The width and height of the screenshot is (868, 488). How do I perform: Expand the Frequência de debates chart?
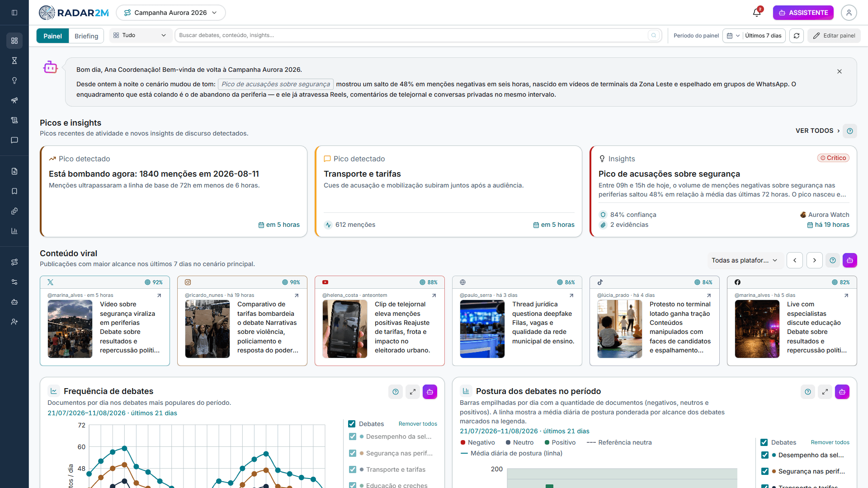pyautogui.click(x=413, y=392)
